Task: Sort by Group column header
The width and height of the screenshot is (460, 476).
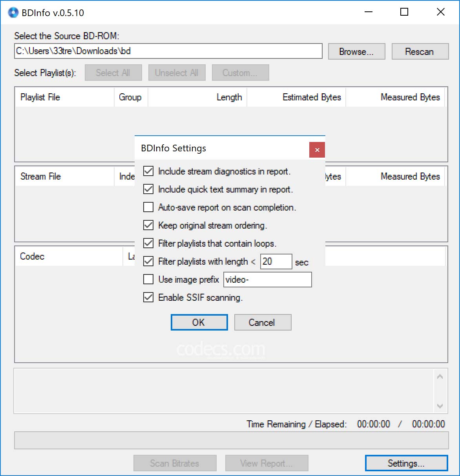Action: click(131, 97)
